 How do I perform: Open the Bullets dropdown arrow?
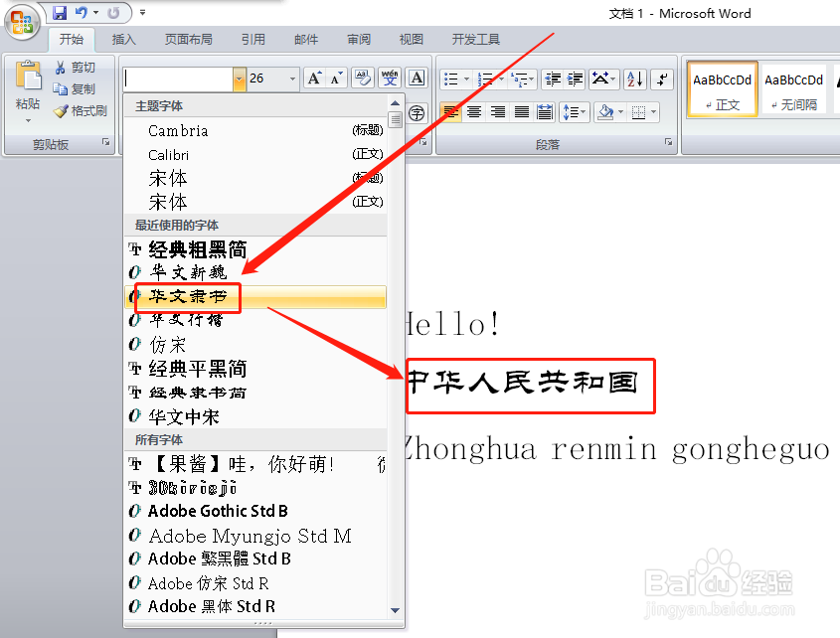point(466,79)
